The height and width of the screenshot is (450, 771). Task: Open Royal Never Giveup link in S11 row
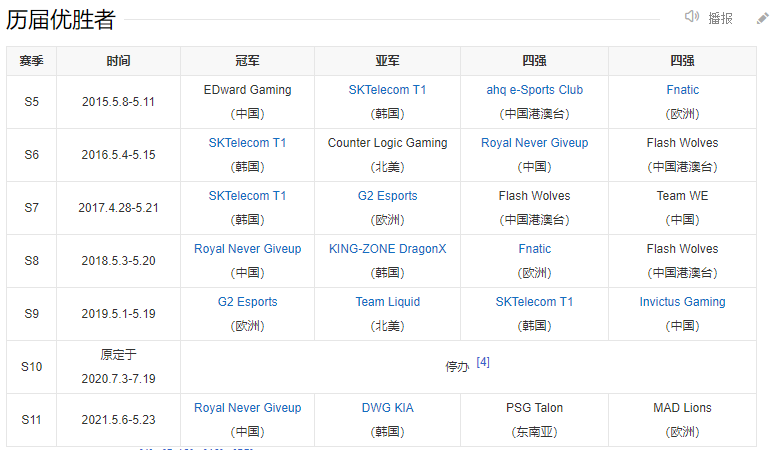[247, 408]
